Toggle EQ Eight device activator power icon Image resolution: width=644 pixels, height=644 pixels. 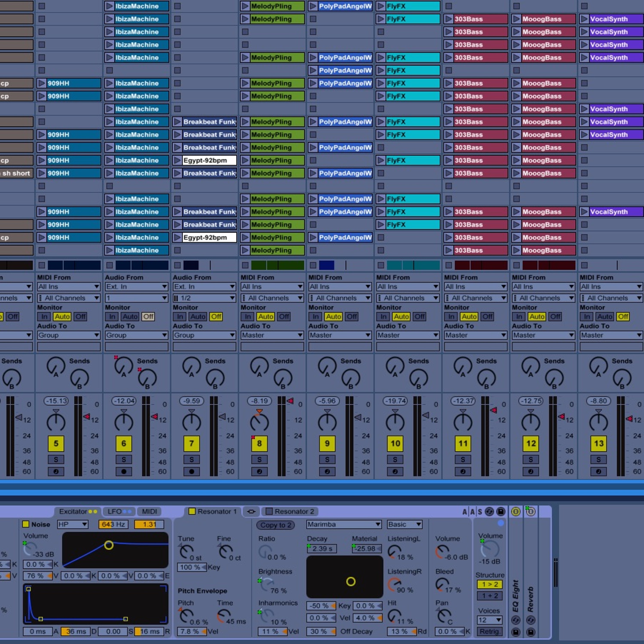[x=516, y=512]
